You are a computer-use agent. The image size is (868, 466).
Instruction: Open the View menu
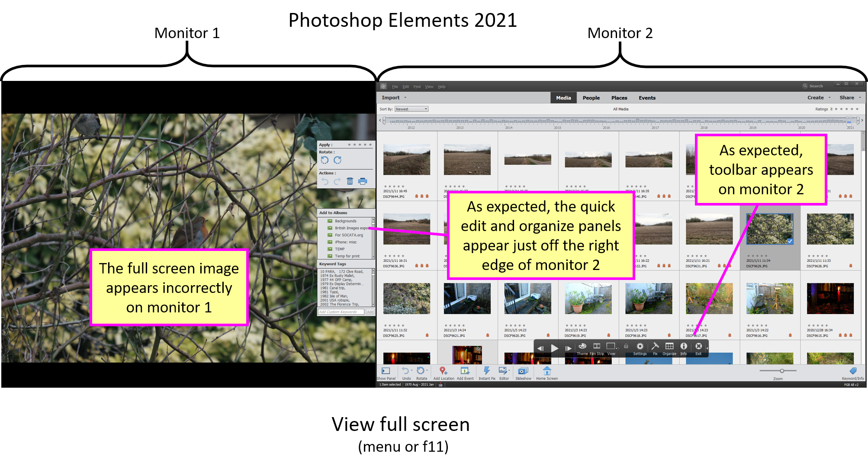click(x=429, y=87)
